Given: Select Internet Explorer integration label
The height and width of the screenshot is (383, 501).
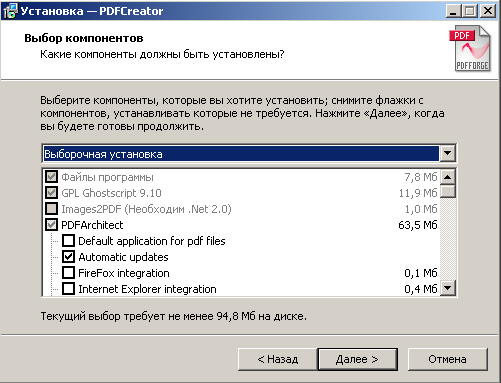Looking at the screenshot, I should 147,289.
